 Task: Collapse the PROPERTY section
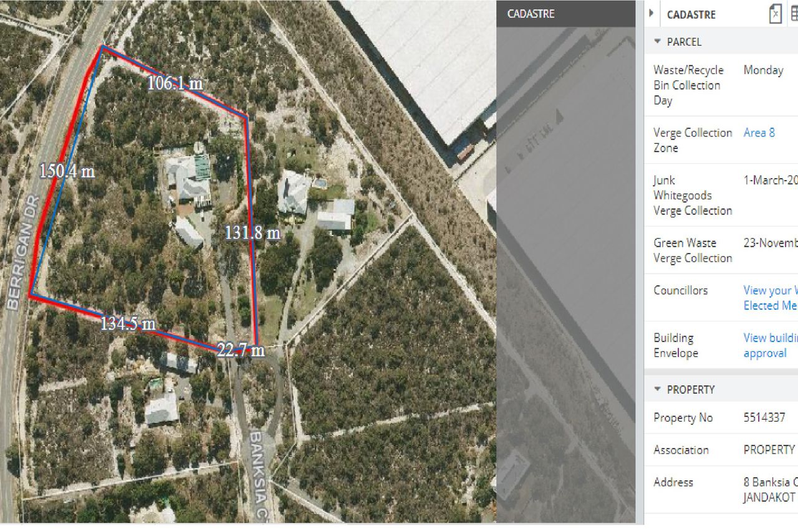pyautogui.click(x=657, y=389)
